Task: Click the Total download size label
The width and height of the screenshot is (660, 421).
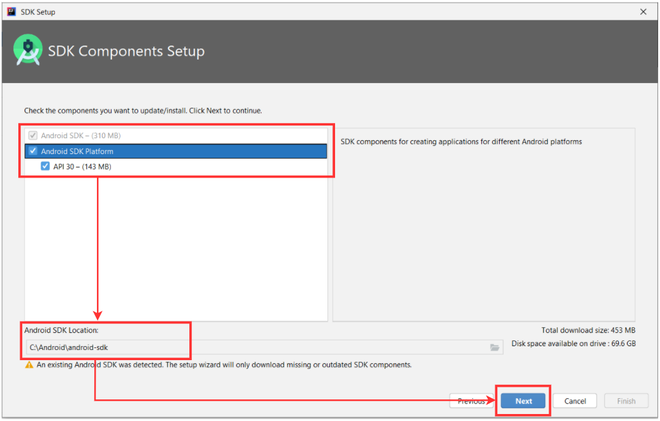Action: tap(588, 330)
